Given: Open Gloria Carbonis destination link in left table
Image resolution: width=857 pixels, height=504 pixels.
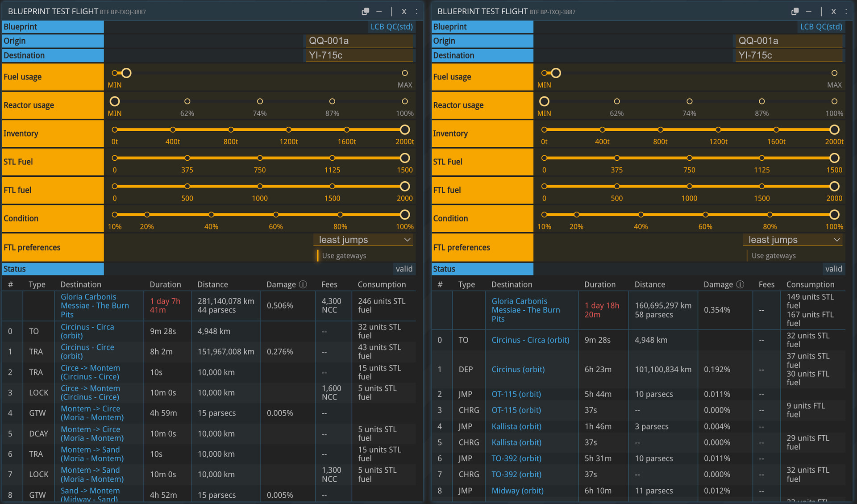Looking at the screenshot, I should click(x=95, y=305).
